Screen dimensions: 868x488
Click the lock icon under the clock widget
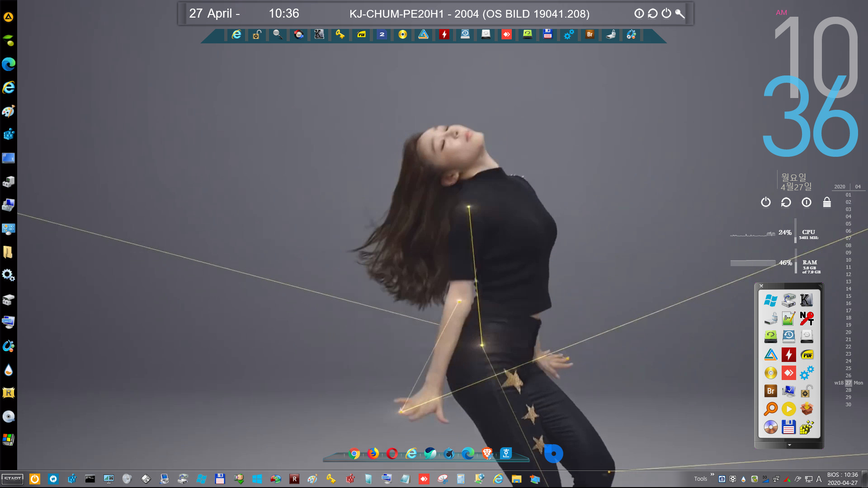[827, 202]
